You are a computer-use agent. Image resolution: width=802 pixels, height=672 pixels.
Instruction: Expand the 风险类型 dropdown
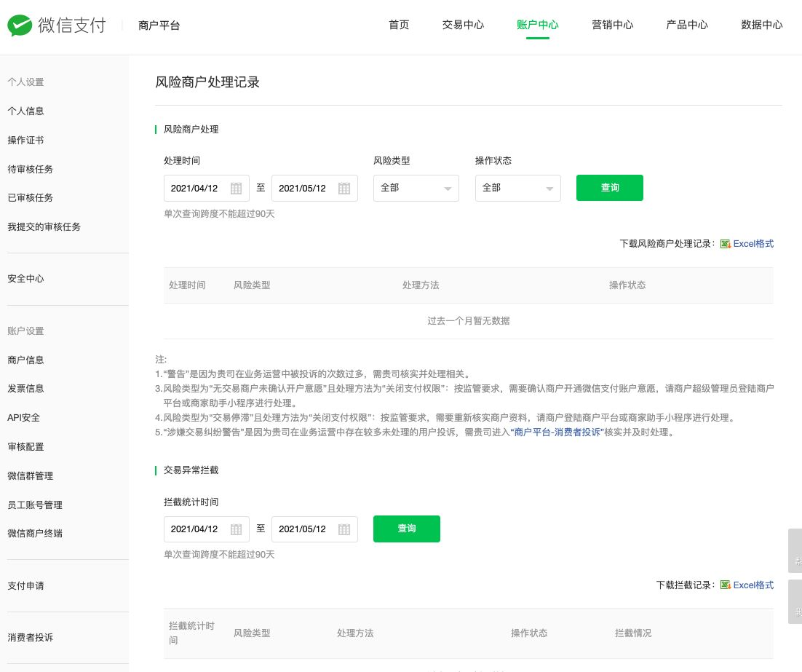[416, 188]
